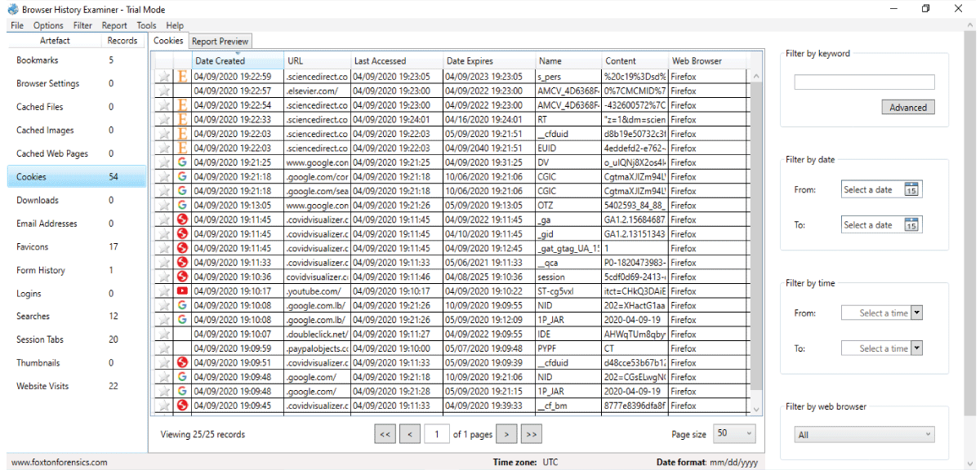The height and width of the screenshot is (470, 980).
Task: Star the _ga cookie row
Action: (x=164, y=219)
